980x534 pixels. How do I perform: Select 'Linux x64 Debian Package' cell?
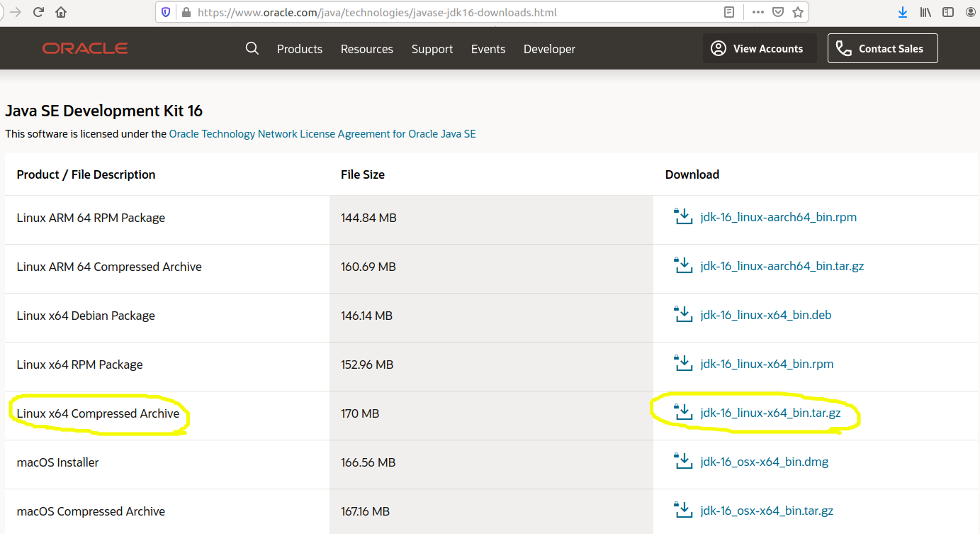pos(86,316)
